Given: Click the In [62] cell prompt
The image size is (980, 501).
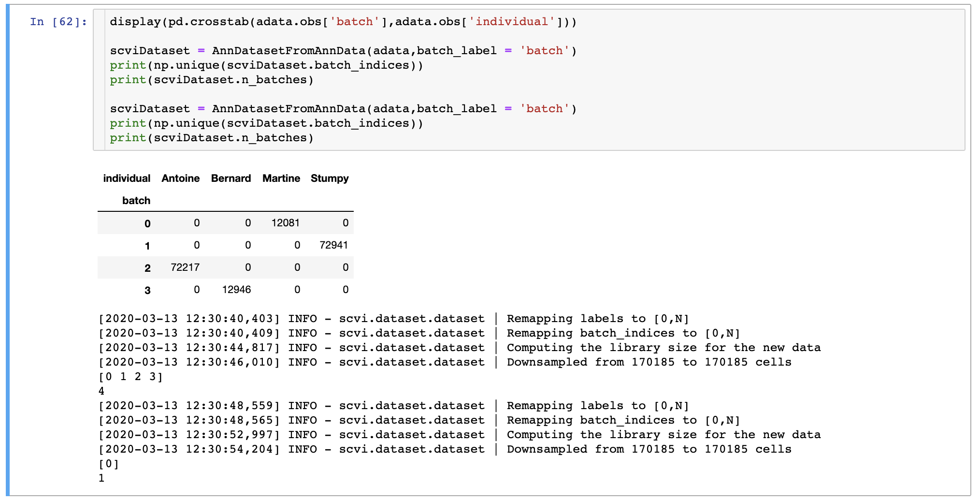Looking at the screenshot, I should (x=58, y=22).
